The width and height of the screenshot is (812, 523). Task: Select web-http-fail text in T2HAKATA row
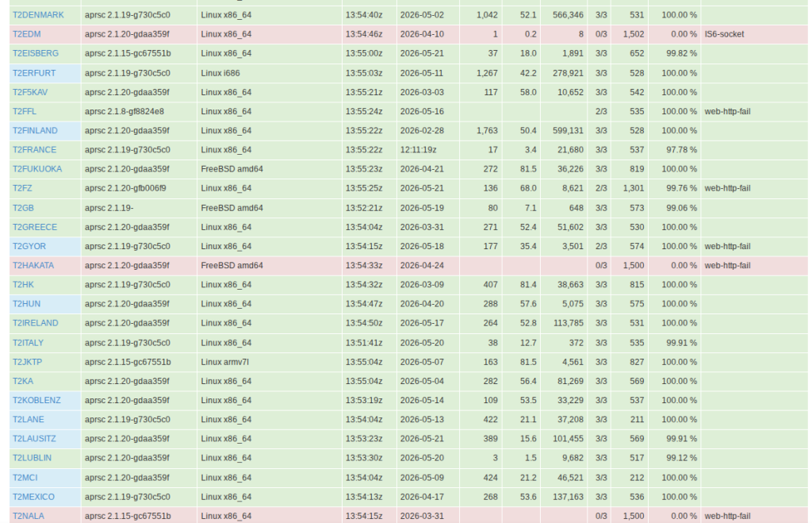727,265
